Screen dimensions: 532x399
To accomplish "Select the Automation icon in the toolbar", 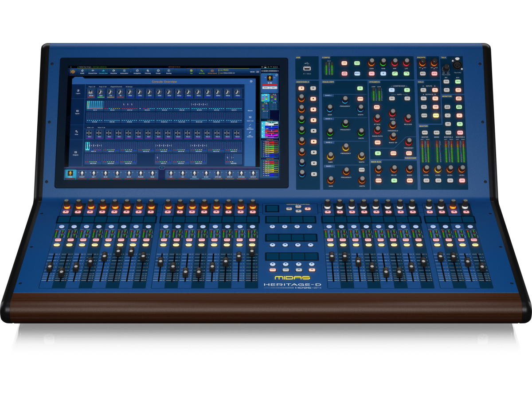I will tap(124, 71).
